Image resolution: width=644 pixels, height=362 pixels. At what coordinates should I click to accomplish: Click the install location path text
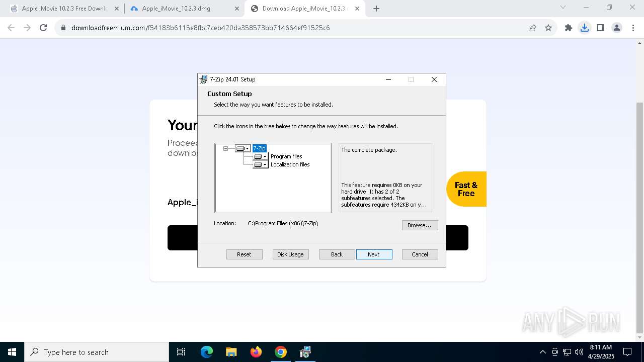(x=283, y=223)
